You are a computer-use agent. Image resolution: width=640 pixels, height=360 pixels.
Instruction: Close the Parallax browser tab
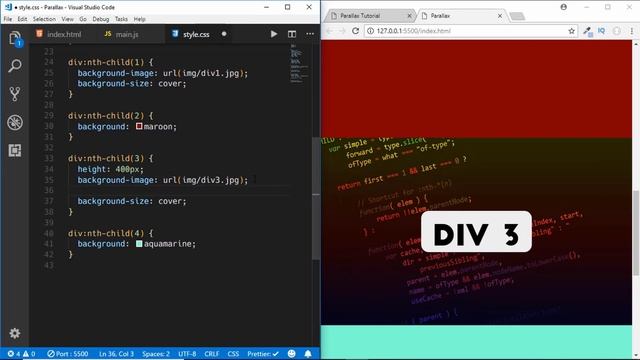pos(500,16)
